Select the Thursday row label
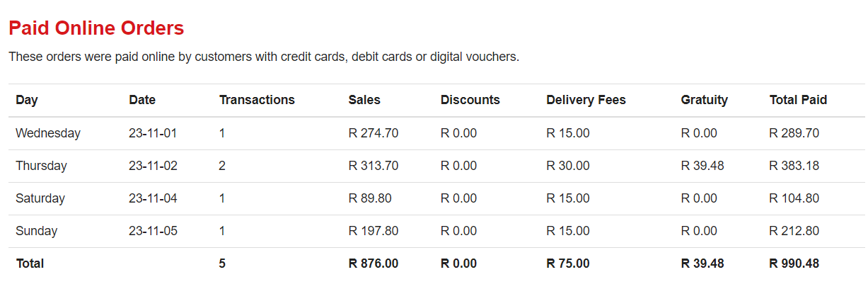Image resolution: width=868 pixels, height=289 pixels. (41, 166)
